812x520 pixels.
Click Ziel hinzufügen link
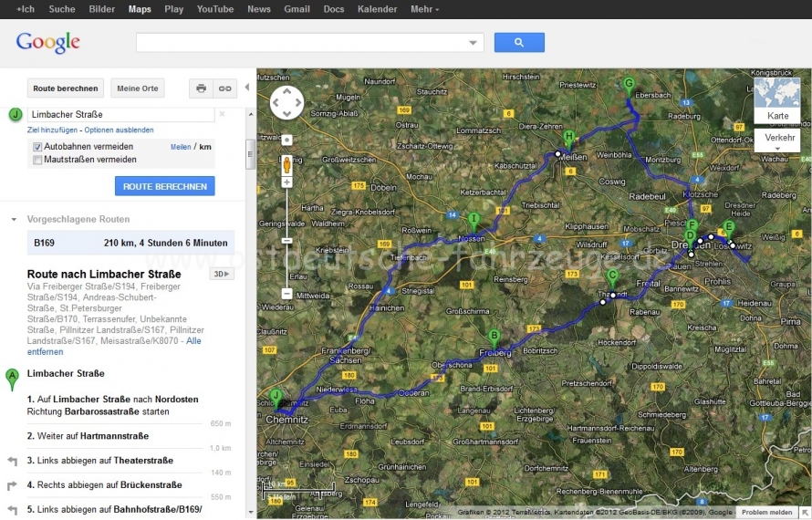coord(52,130)
